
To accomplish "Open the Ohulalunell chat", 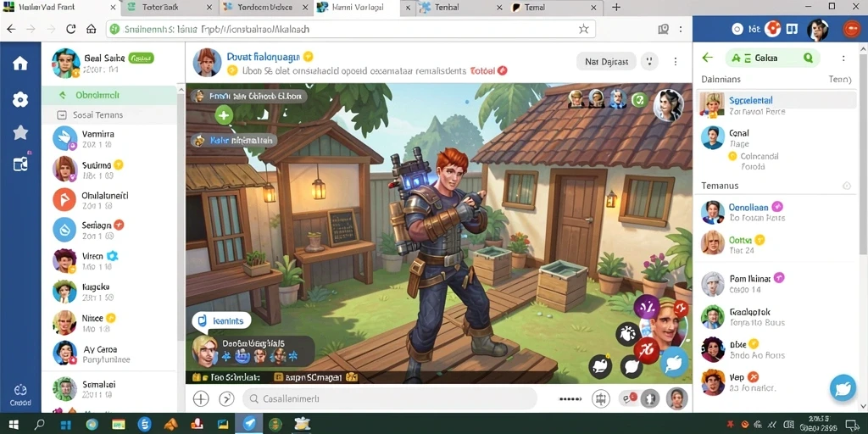I will (x=109, y=200).
